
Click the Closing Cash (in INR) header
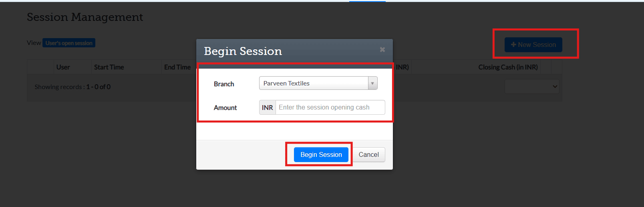pyautogui.click(x=508, y=67)
